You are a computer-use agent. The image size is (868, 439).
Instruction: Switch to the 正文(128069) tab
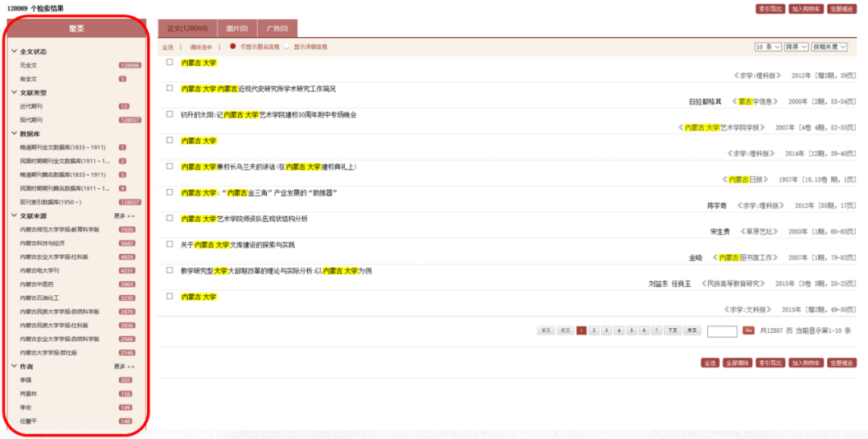[x=187, y=28]
